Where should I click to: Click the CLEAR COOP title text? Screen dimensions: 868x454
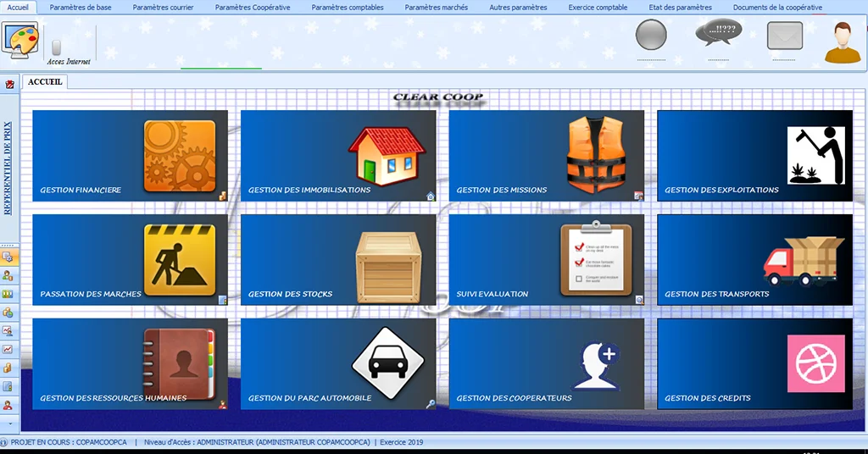point(438,97)
